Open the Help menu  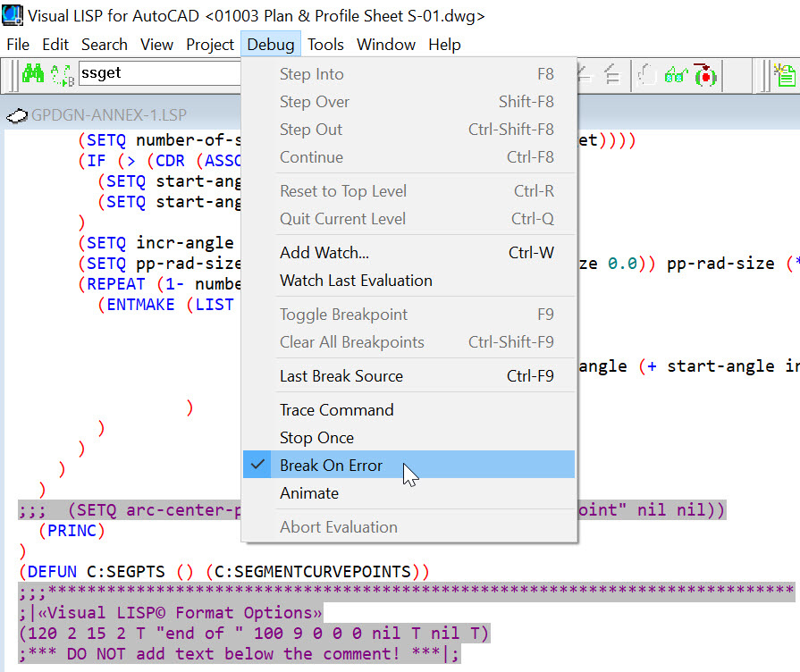click(444, 44)
